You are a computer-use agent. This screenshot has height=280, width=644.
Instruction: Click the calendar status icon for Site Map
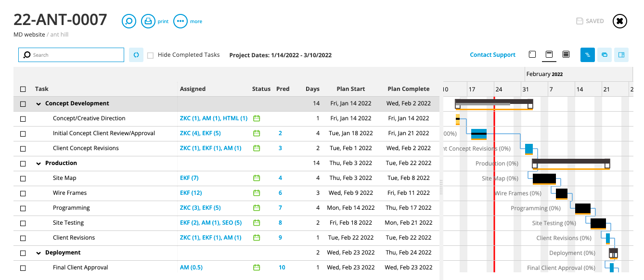257,178
